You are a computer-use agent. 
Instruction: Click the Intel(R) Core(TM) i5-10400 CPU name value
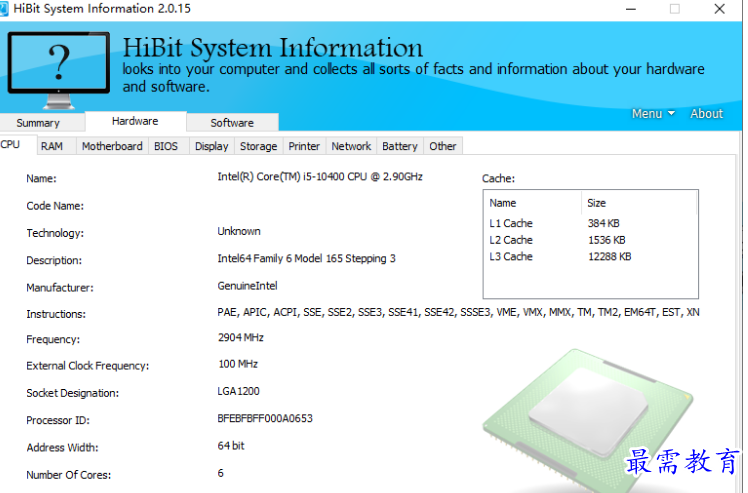coord(320,177)
